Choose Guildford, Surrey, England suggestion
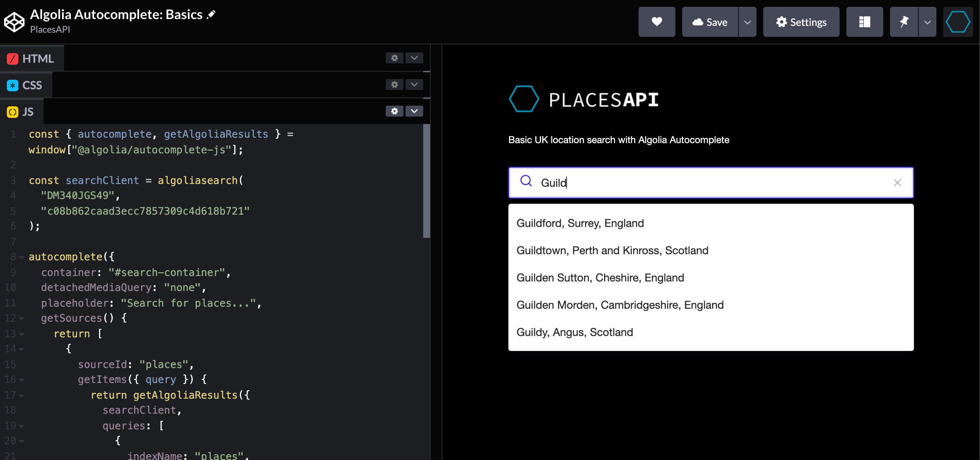Viewport: 980px width, 460px height. point(580,223)
